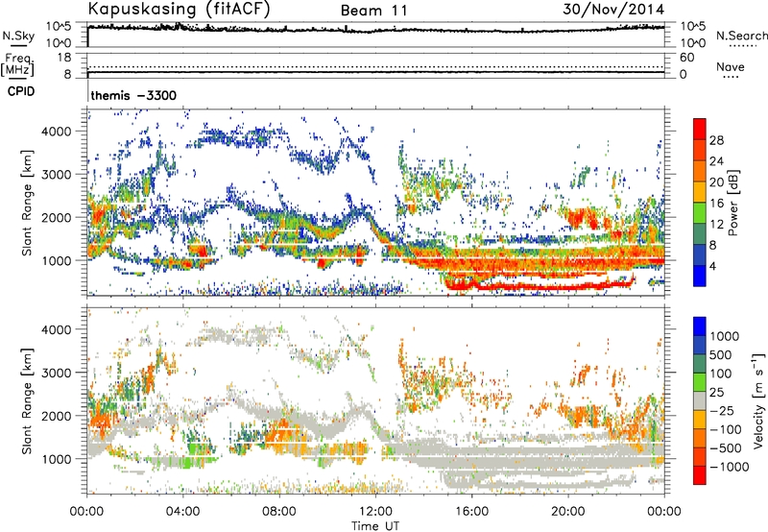The width and height of the screenshot is (768, 532).
Task: Click the '16:00' time axis label
Action: point(471,512)
